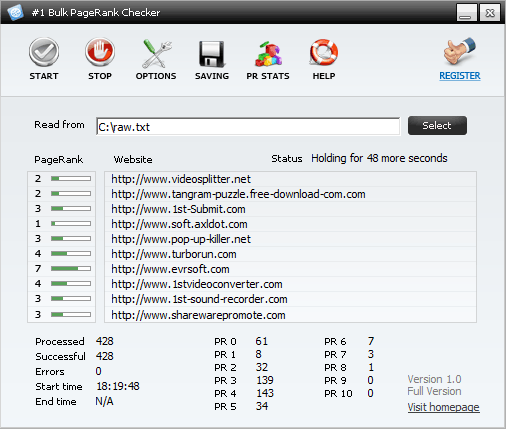Click the SAVING floppy disk icon
Viewport: 506px width, 429px height.
tap(212, 54)
